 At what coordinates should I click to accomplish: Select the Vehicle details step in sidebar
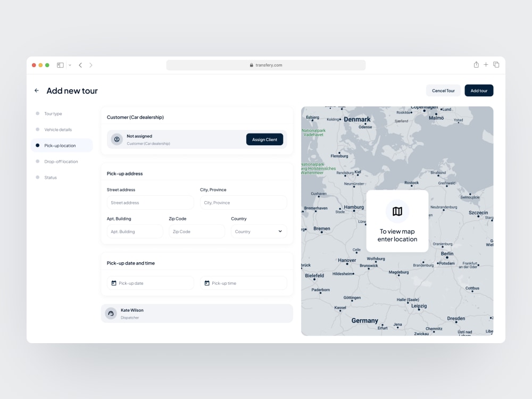click(37, 129)
